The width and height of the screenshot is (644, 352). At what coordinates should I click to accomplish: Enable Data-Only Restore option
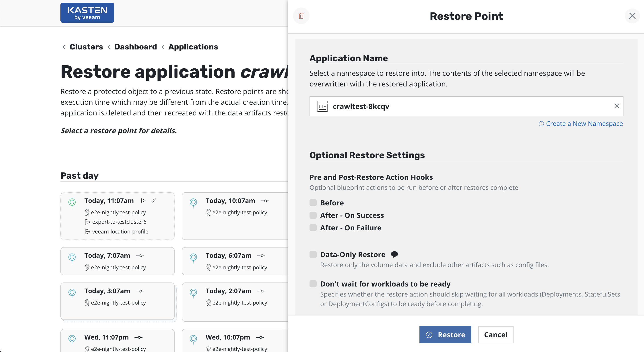[x=313, y=254]
